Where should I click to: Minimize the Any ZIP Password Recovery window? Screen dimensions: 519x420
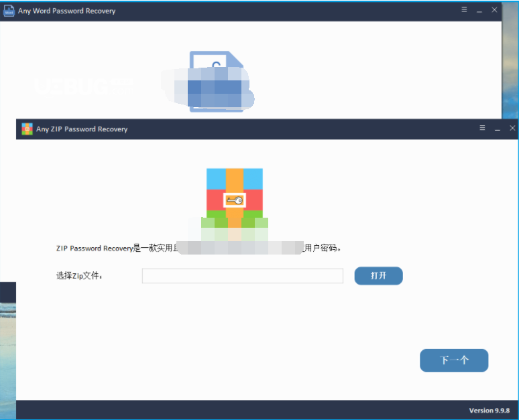497,129
